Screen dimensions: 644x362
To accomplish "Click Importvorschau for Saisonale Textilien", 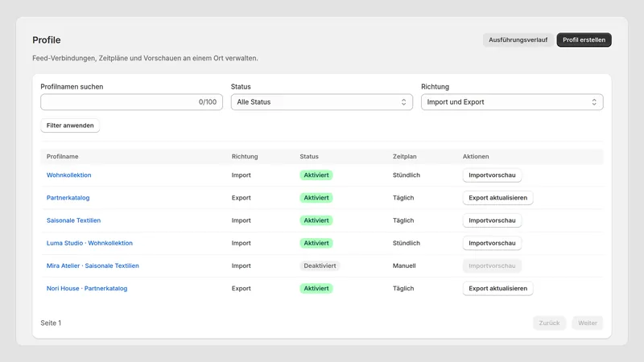I will [492, 220].
